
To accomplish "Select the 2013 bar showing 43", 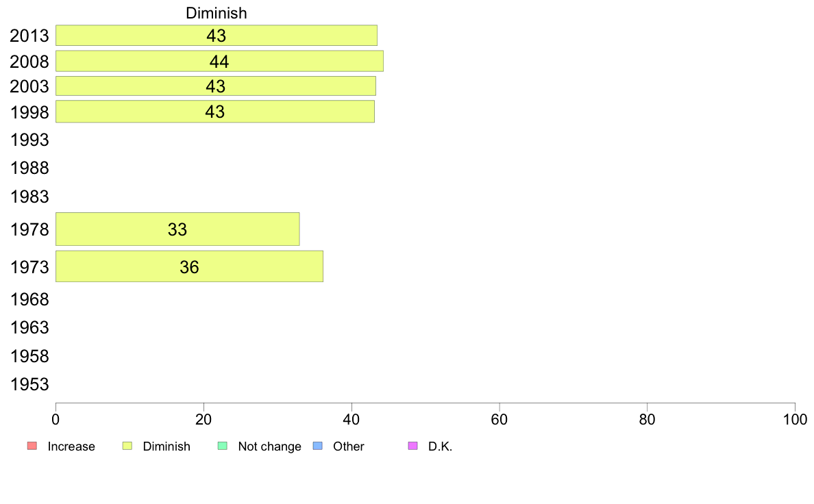I will pos(217,36).
